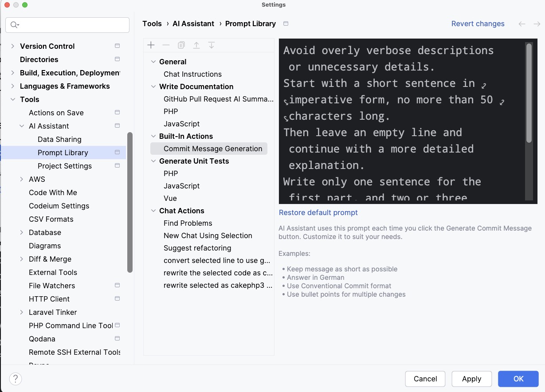Expand the Laravel Tinker node
545x392 pixels.
pos(21,312)
